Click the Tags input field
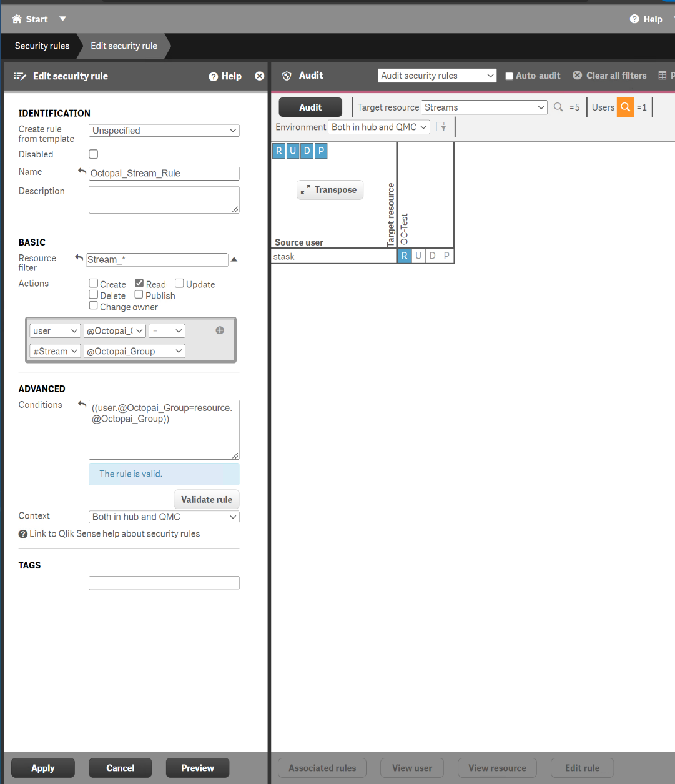This screenshot has height=784, width=675. point(164,583)
